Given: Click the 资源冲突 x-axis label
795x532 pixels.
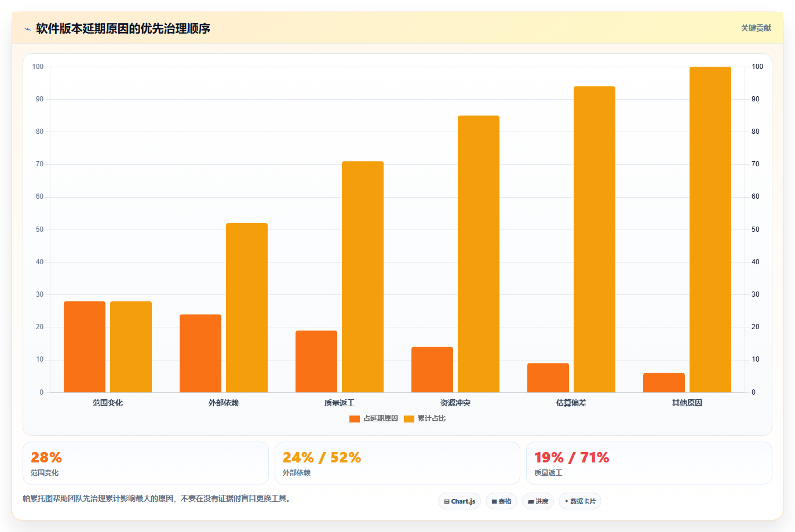Looking at the screenshot, I should (x=455, y=403).
